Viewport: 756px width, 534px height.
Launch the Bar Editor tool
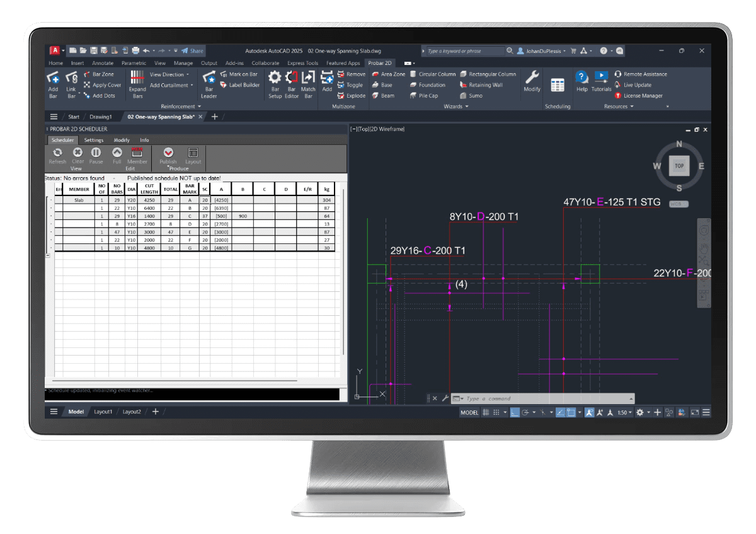[x=291, y=78]
